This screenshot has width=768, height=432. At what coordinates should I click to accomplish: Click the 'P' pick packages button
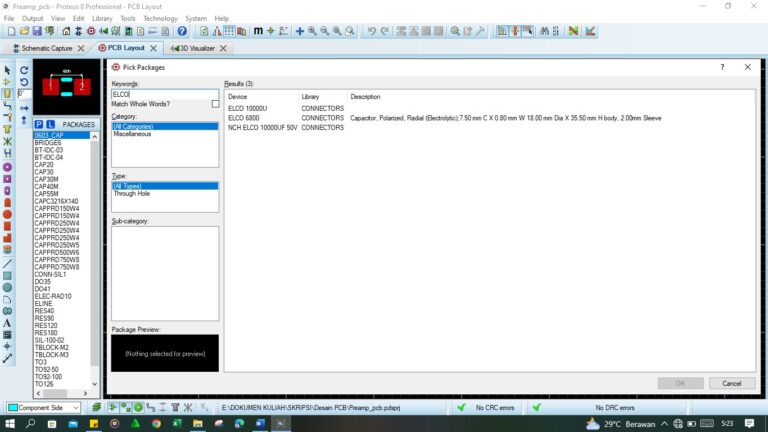[39, 124]
